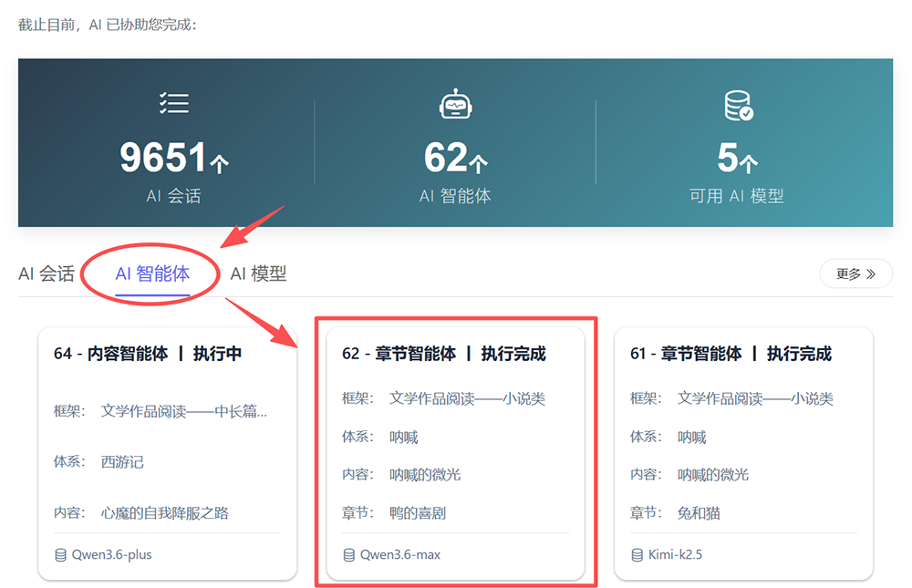
Task: Click the up arrow next to 5
Action: coord(749,163)
